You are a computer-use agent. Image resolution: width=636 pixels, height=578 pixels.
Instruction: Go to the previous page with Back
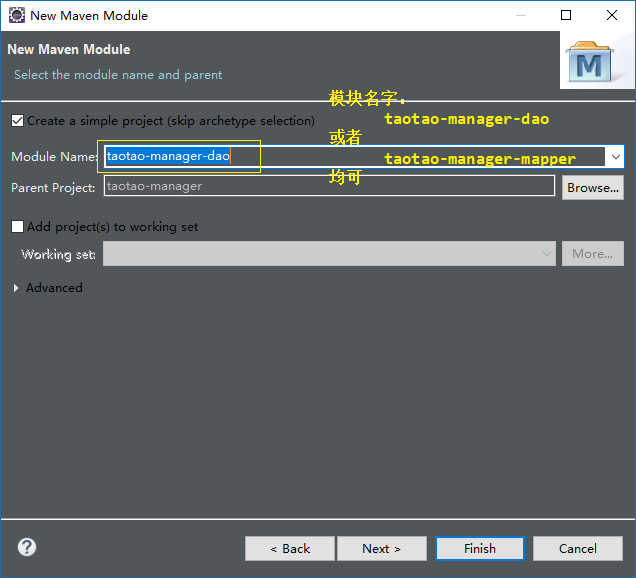click(x=290, y=548)
